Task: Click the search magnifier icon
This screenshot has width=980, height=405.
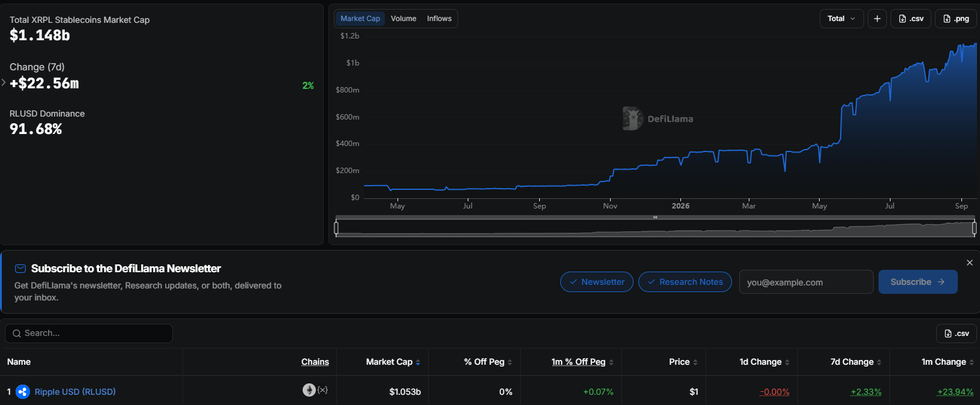Action: (17, 333)
